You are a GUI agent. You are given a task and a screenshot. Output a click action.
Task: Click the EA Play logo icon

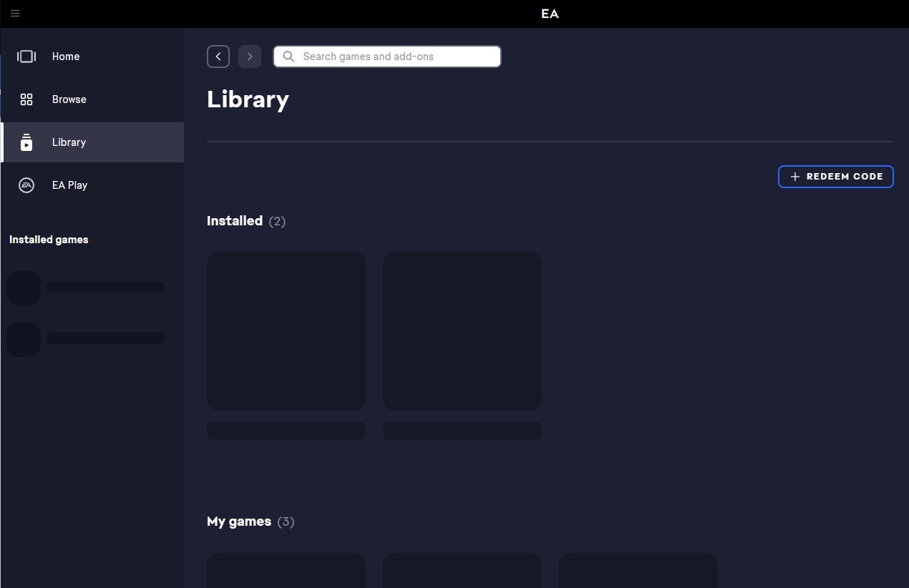(x=26, y=185)
